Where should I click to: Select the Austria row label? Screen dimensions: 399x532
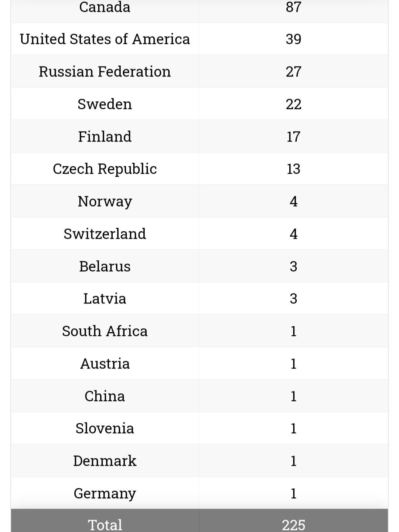[x=105, y=364]
